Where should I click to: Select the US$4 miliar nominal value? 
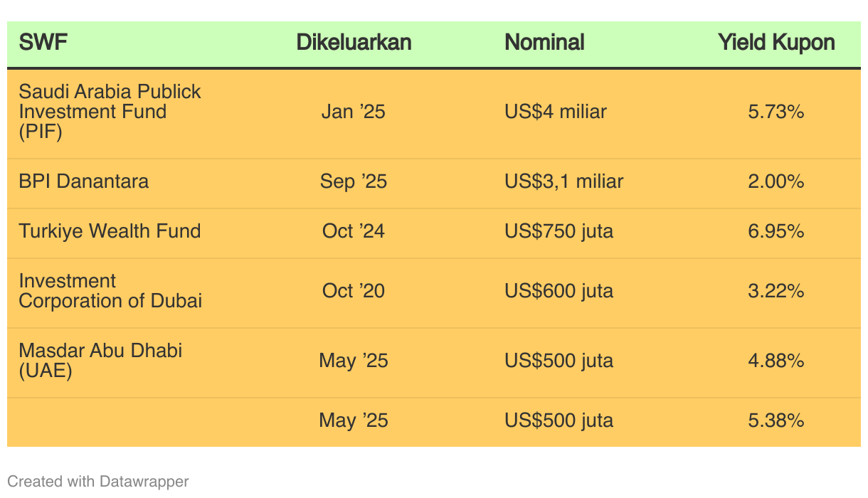coord(555,112)
